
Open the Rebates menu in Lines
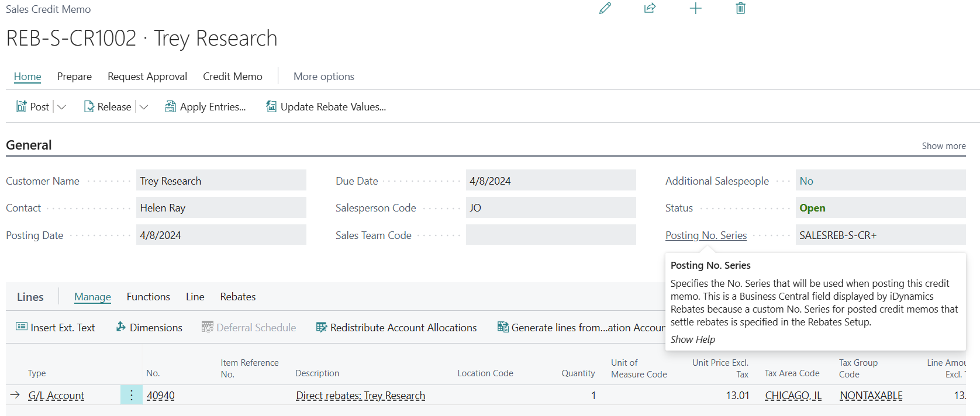coord(237,297)
